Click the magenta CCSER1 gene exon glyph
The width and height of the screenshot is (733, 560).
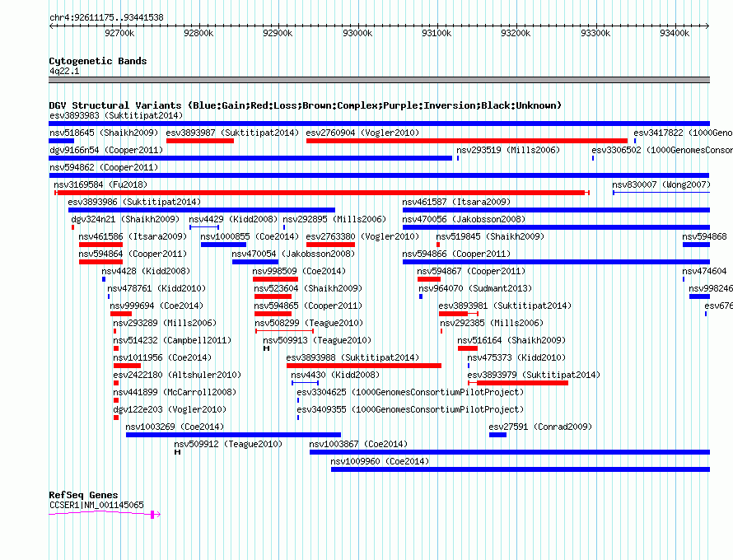(152, 515)
